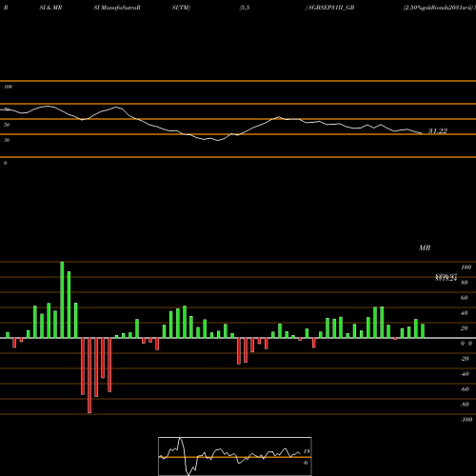
Task: Click the '20' label on MR axis
Action: 465,328
